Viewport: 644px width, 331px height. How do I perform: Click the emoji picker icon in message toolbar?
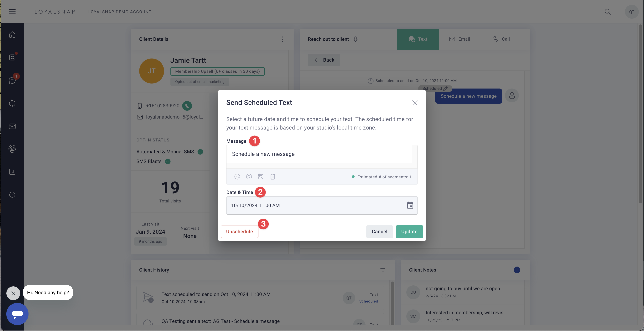click(x=237, y=177)
